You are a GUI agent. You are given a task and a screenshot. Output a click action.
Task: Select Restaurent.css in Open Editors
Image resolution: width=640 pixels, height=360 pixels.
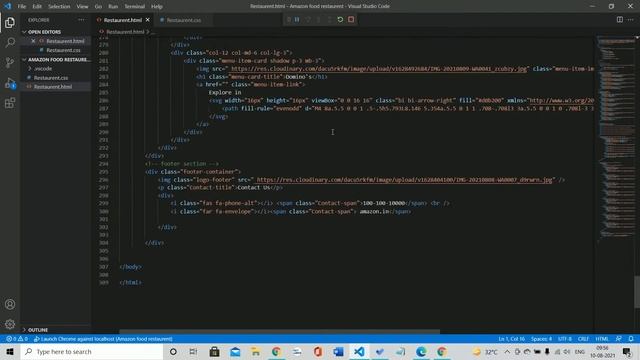click(x=63, y=50)
